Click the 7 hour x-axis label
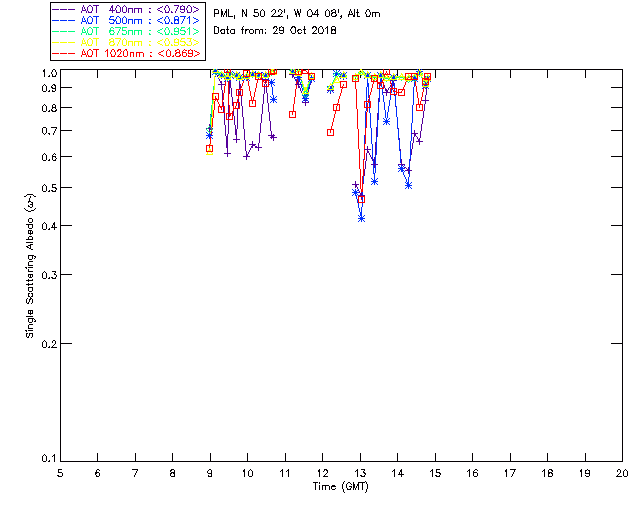 pyautogui.click(x=135, y=473)
